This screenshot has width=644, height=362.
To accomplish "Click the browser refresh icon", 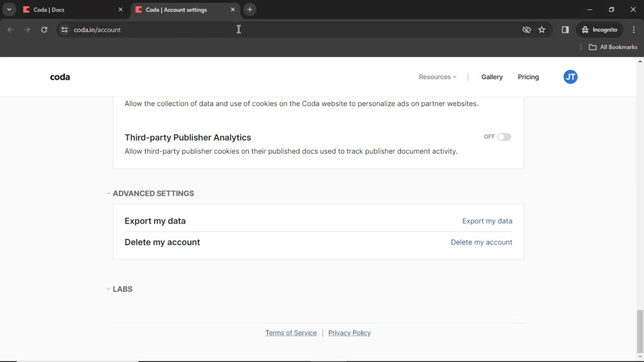I will tap(44, 29).
